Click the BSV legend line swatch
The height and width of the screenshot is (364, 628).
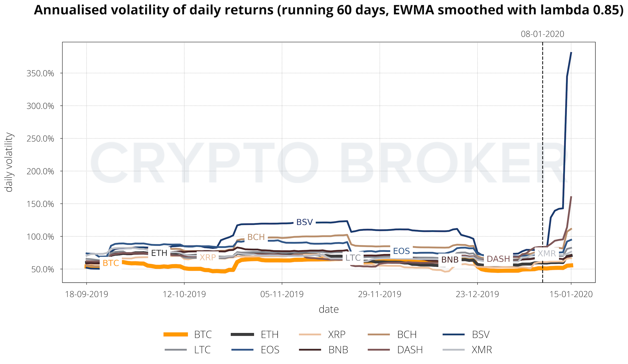point(453,334)
